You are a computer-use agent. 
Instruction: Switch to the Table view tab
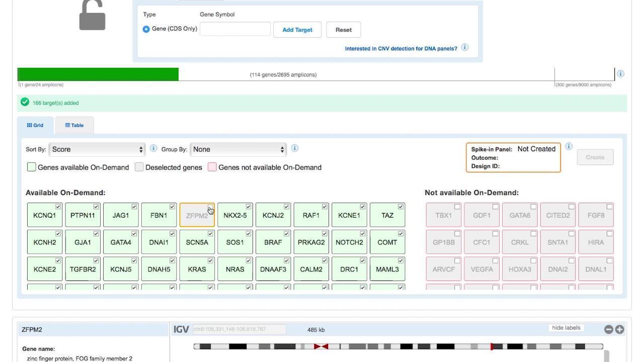pos(74,125)
